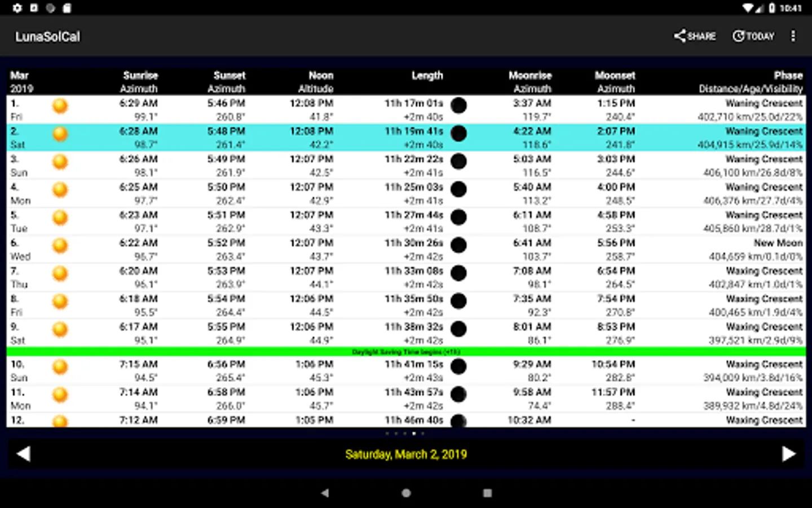812x508 pixels.
Task: Click the clock time 10:41 in status bar
Action: click(x=791, y=8)
